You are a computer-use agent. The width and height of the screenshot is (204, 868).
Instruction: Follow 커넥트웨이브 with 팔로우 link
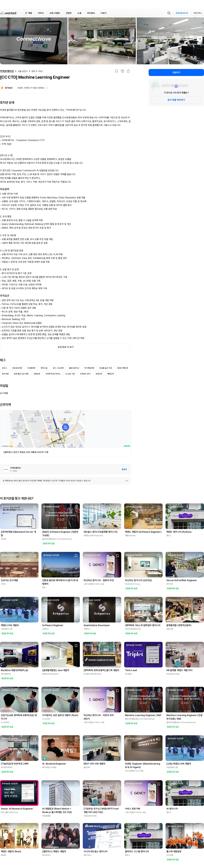124,469
